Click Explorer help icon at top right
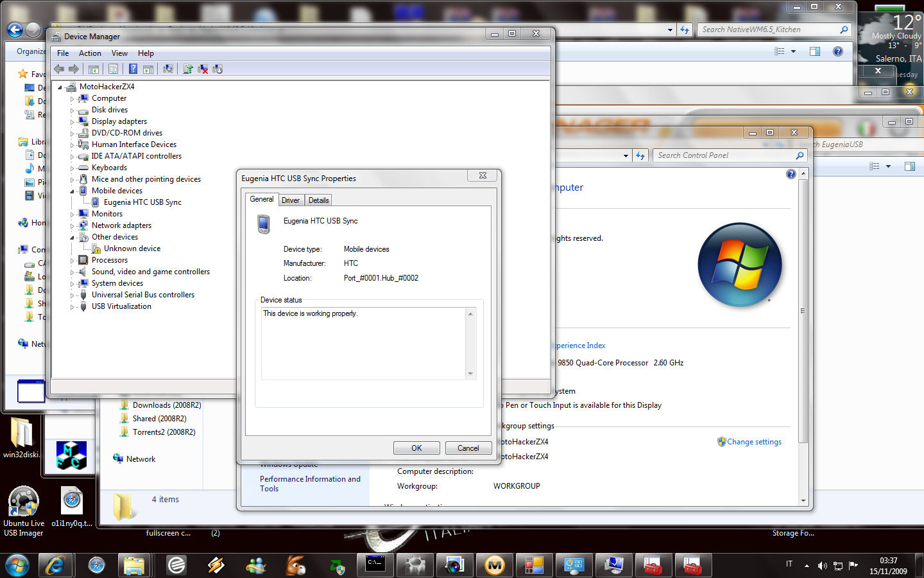The image size is (924, 578). [837, 51]
